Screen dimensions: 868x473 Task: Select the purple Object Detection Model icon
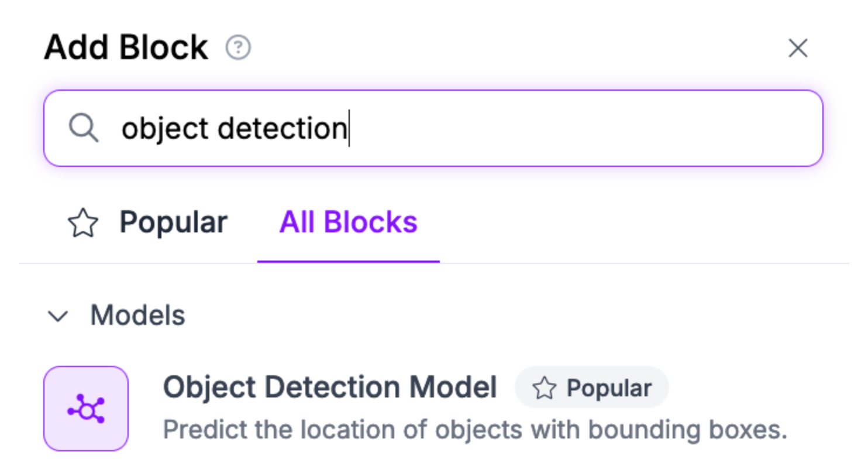tap(86, 409)
